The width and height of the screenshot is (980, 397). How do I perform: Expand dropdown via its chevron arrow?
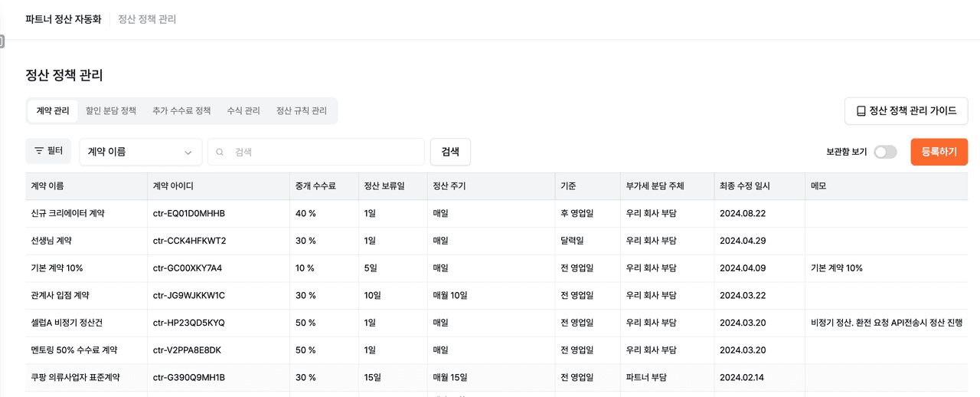tap(188, 153)
